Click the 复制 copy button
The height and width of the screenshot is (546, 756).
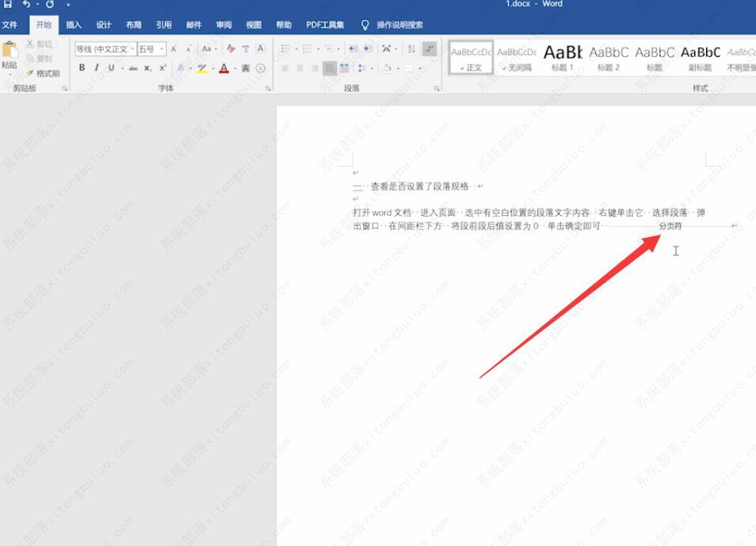pos(40,58)
